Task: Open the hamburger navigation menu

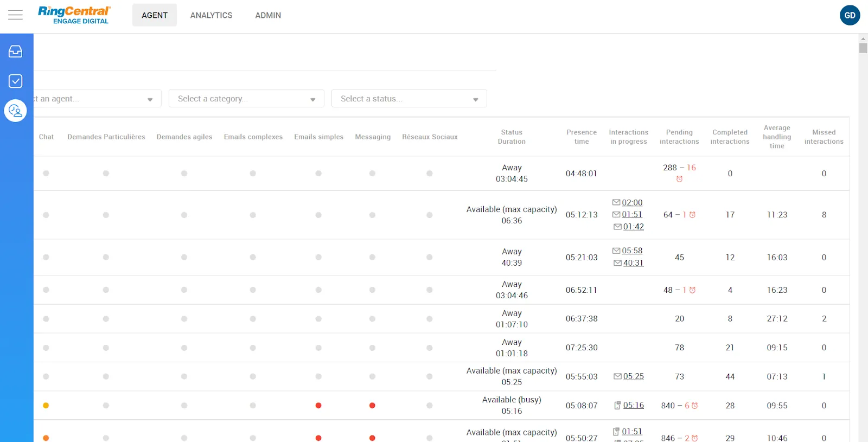Action: tap(15, 15)
